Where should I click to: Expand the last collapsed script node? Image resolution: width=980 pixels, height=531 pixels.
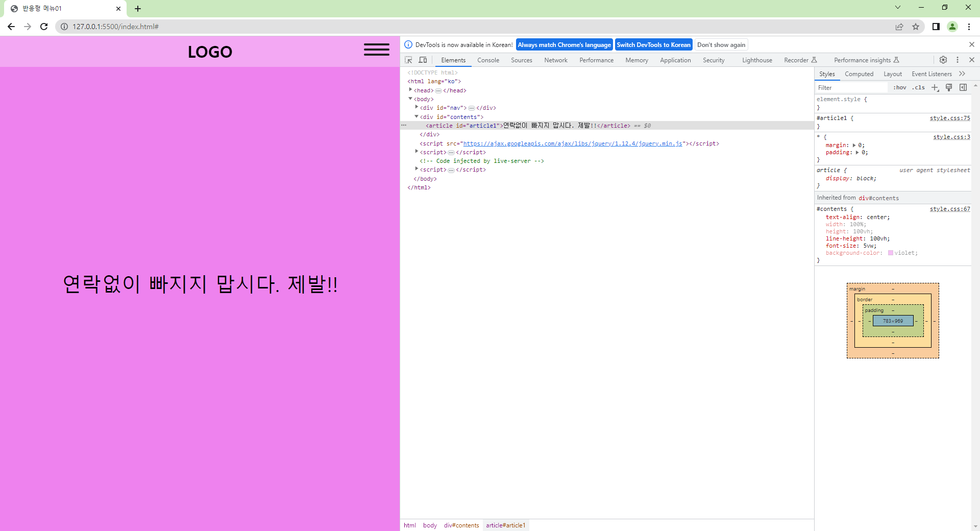[416, 169]
